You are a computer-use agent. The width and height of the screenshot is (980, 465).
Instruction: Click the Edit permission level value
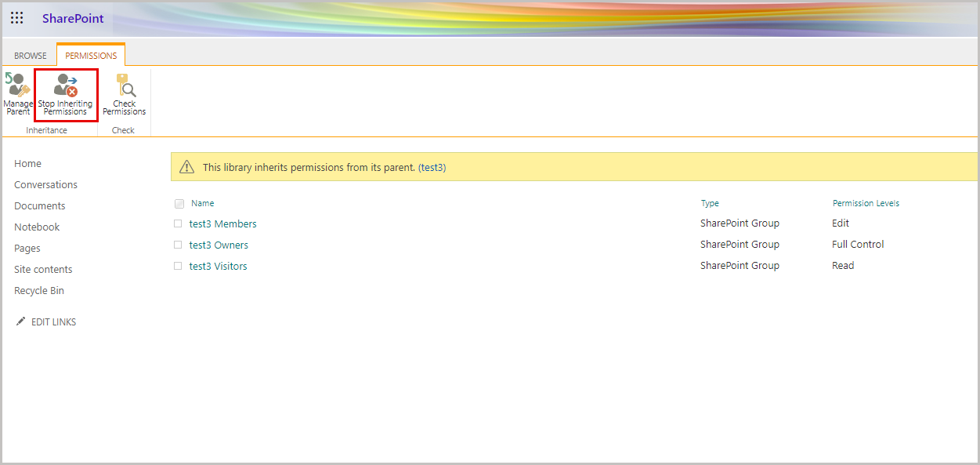click(x=841, y=223)
